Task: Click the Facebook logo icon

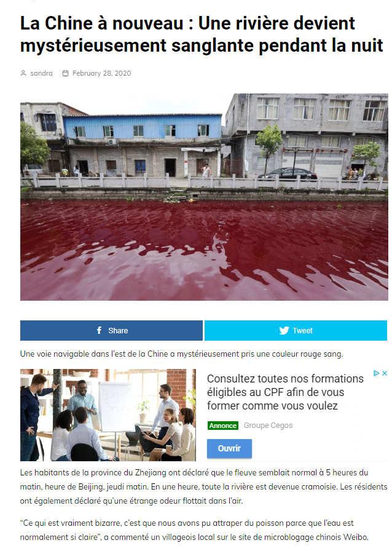Action: (x=100, y=330)
